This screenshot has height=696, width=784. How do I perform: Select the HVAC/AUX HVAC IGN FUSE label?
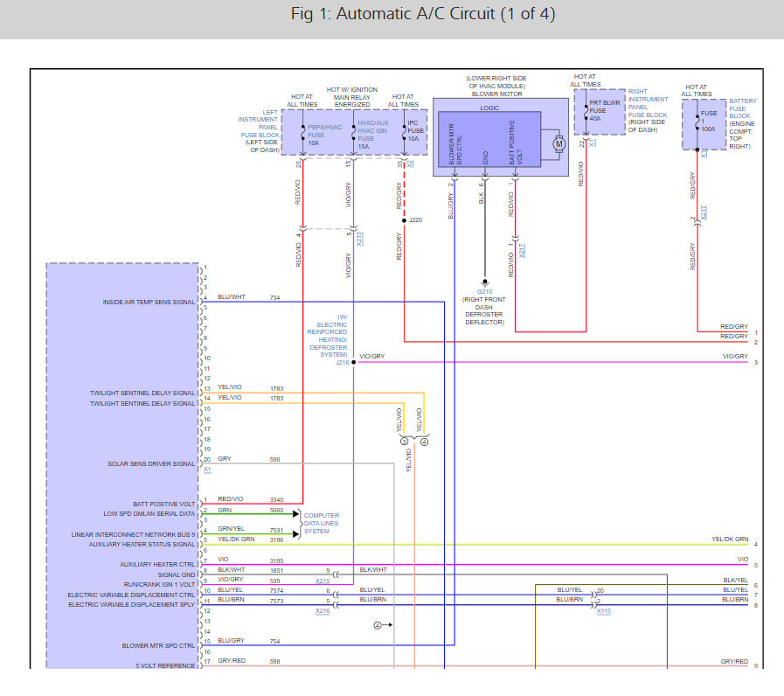(372, 135)
